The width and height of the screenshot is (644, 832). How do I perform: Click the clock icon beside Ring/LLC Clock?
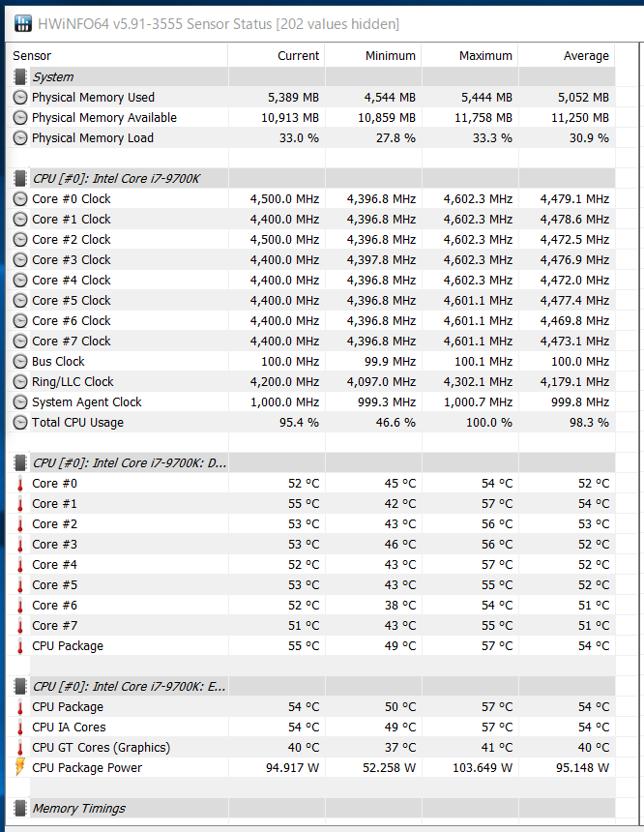(20, 382)
